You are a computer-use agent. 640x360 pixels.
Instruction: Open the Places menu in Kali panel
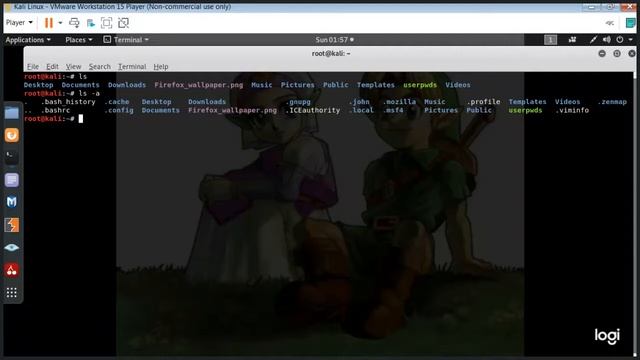tap(79, 40)
